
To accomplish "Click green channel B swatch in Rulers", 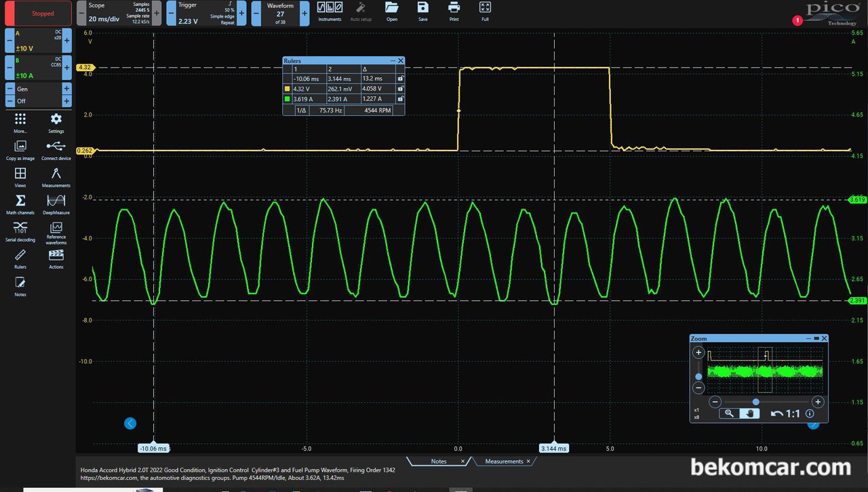I will [287, 98].
